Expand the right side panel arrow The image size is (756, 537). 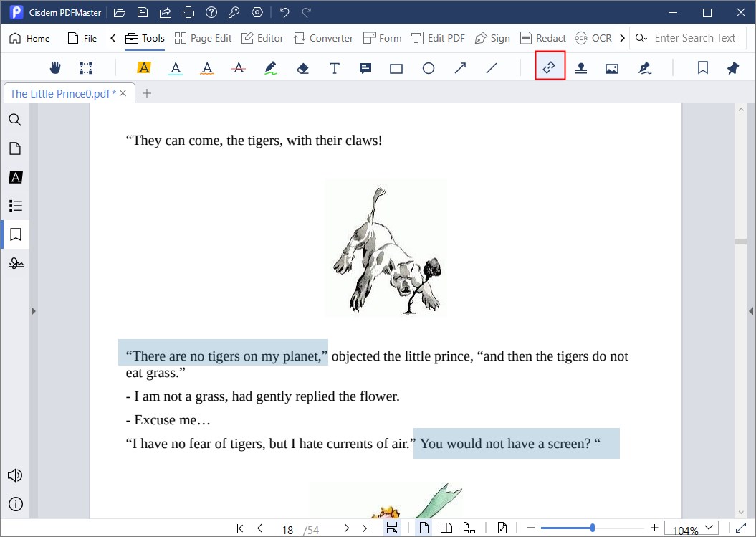pos(751,311)
